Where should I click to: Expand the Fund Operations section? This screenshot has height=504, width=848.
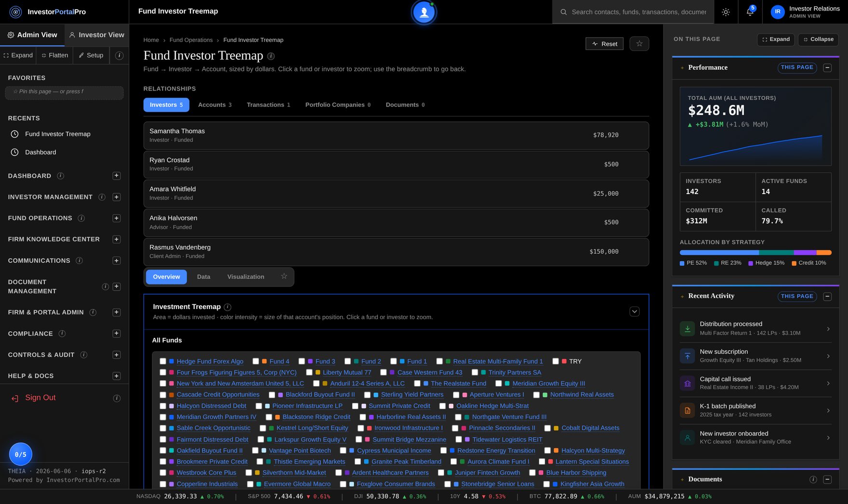[117, 218]
